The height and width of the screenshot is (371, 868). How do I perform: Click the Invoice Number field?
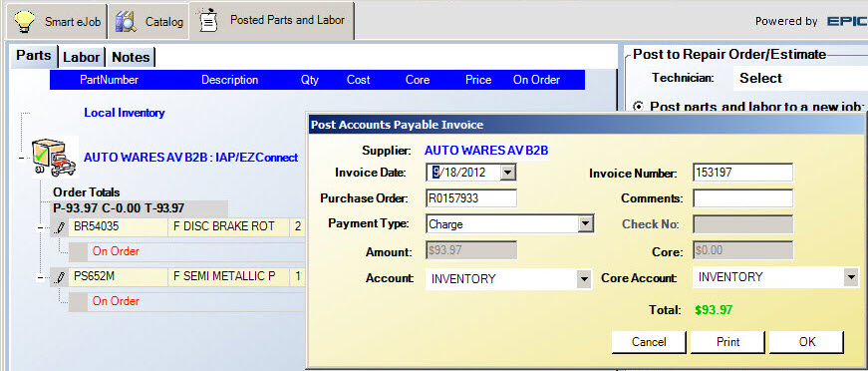point(742,173)
